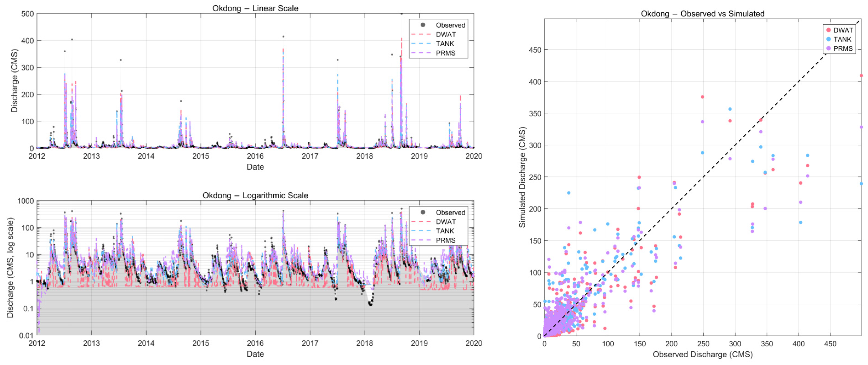Viewport: 868px width, 365px height.
Task: Click the 'Observed Discharge (CMS)' x-axis label
Action: coord(703,354)
